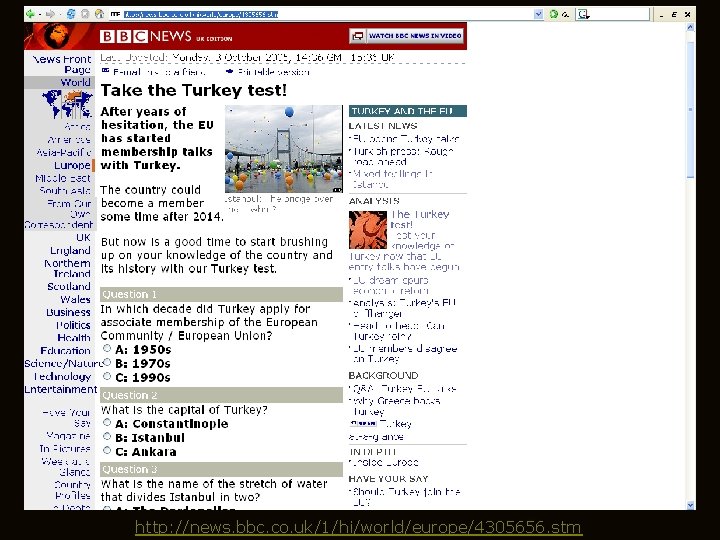Click the Turkey test analysis thumbnail
This screenshot has width=720, height=540.
(368, 230)
